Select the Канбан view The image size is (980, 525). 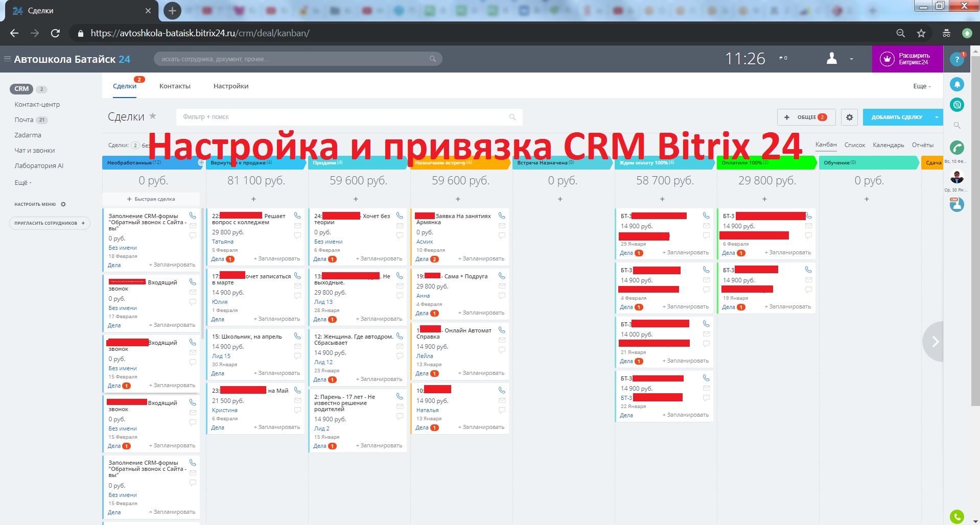point(826,145)
